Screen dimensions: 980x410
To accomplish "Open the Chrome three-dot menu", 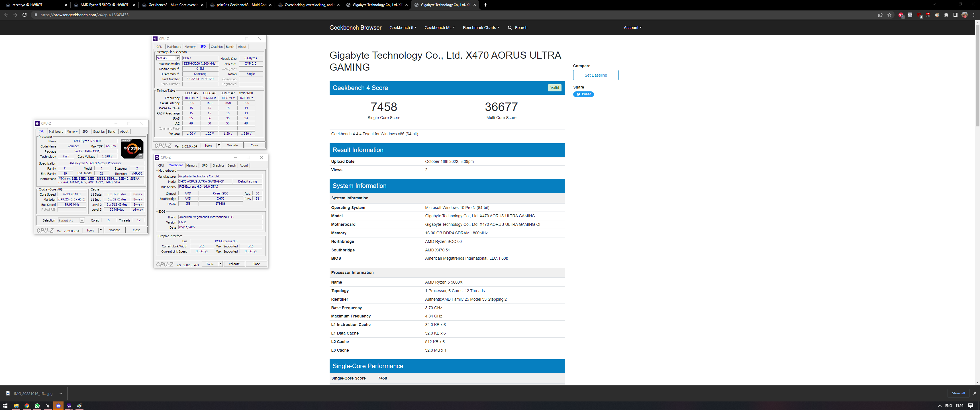I will click(974, 15).
